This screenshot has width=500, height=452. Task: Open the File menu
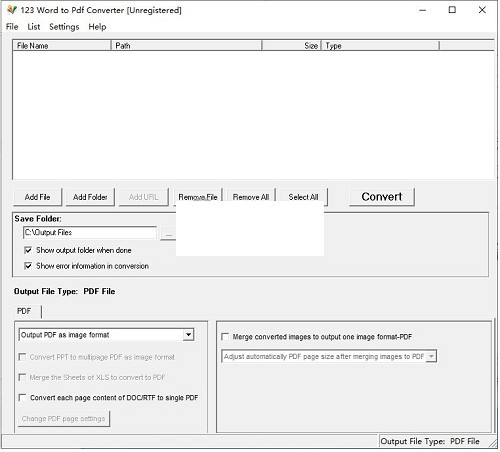pyautogui.click(x=12, y=27)
